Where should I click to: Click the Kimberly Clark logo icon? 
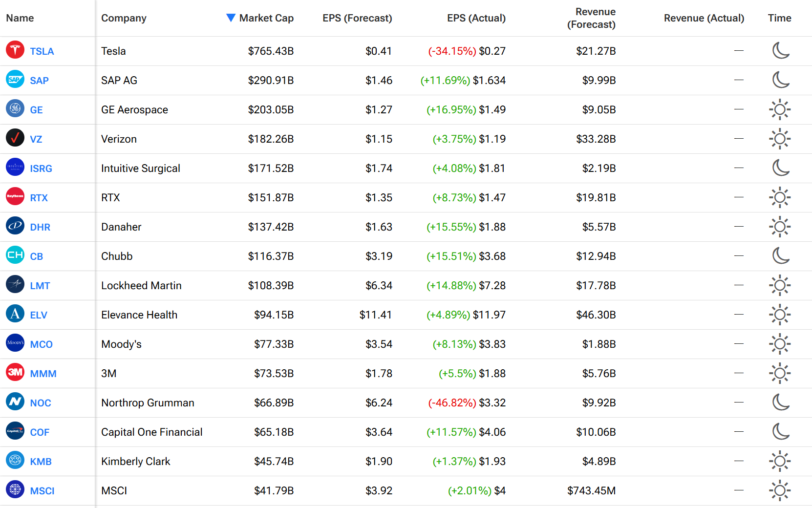pyautogui.click(x=15, y=460)
